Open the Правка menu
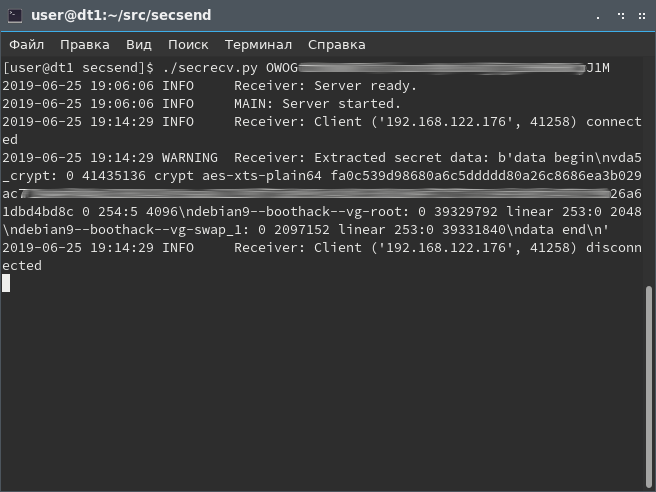Image resolution: width=656 pixels, height=492 pixels. coord(85,45)
